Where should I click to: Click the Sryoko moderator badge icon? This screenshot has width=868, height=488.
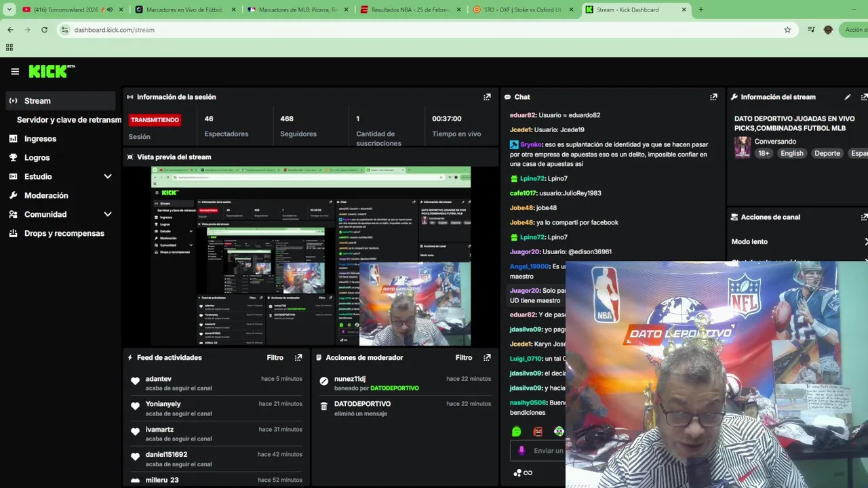click(514, 144)
